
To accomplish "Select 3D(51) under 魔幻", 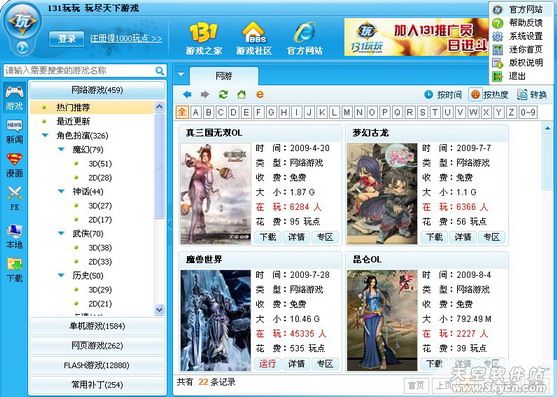I will pos(100,164).
